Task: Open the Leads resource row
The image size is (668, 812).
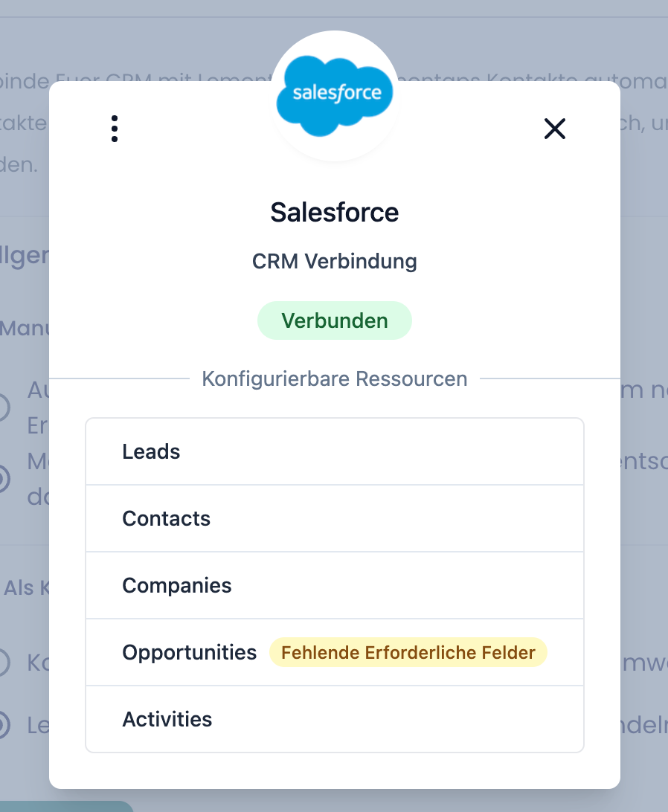Action: (x=334, y=451)
